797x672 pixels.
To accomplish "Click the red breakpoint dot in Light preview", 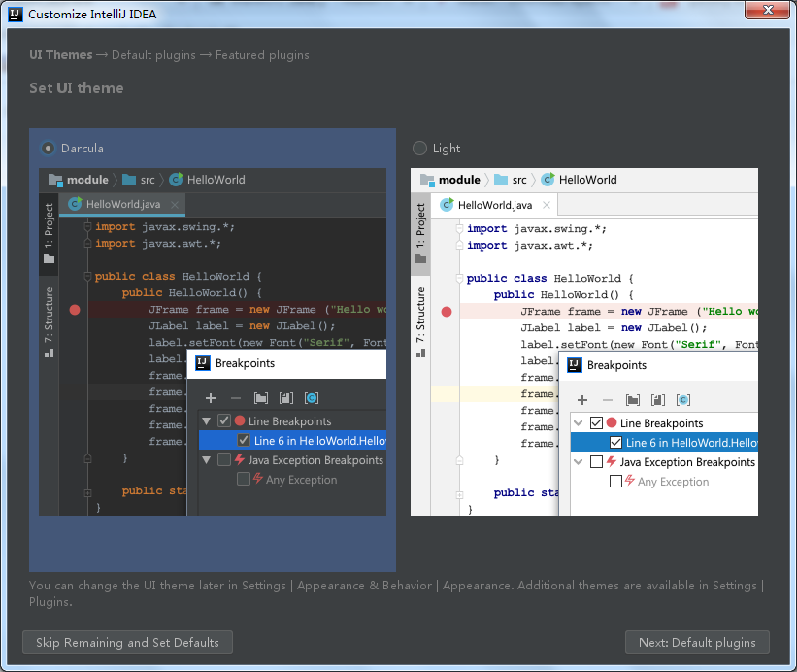I will click(x=447, y=312).
